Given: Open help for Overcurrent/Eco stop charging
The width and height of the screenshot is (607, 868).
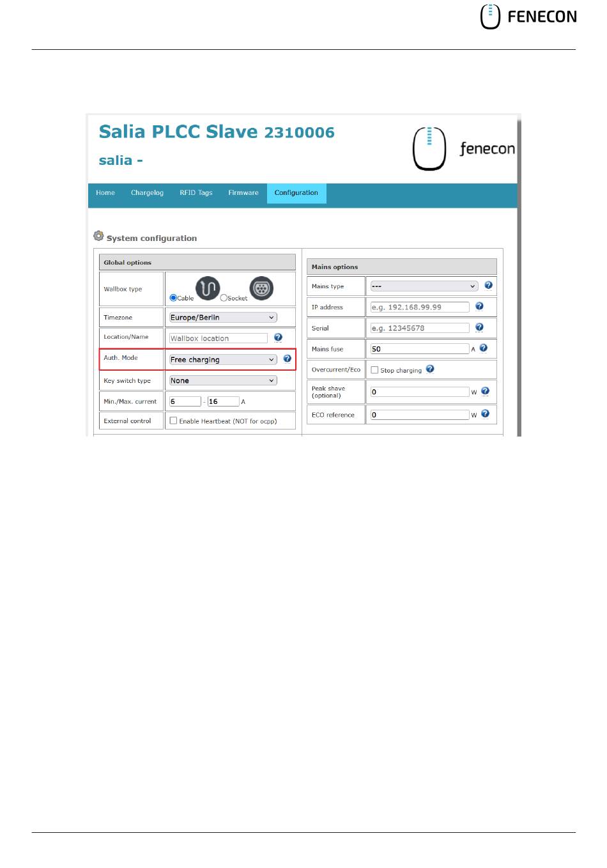Looking at the screenshot, I should pos(430,369).
